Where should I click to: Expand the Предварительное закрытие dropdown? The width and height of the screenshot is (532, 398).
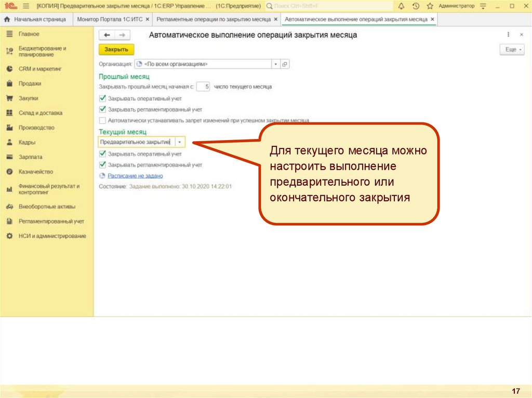(x=180, y=142)
